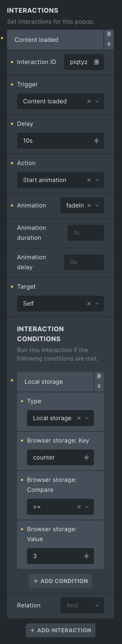The height and width of the screenshot is (644, 122).
Task: Clear the Start animation action selection
Action: click(89, 180)
